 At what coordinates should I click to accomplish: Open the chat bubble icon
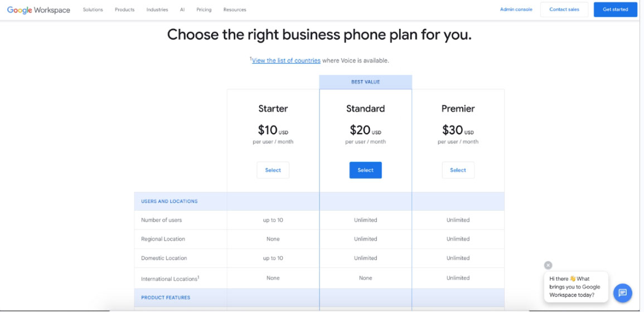pyautogui.click(x=623, y=292)
